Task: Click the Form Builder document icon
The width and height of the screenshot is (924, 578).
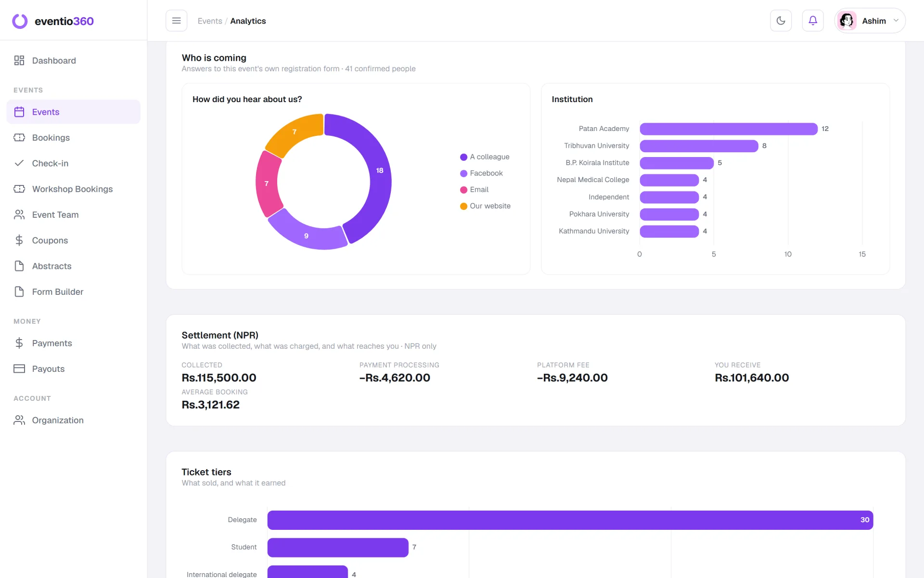Action: click(x=19, y=291)
